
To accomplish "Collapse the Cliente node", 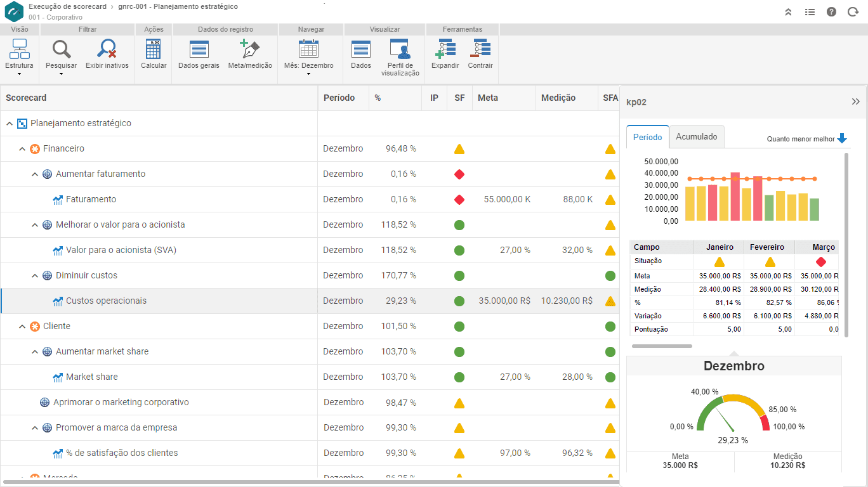I will tap(22, 327).
